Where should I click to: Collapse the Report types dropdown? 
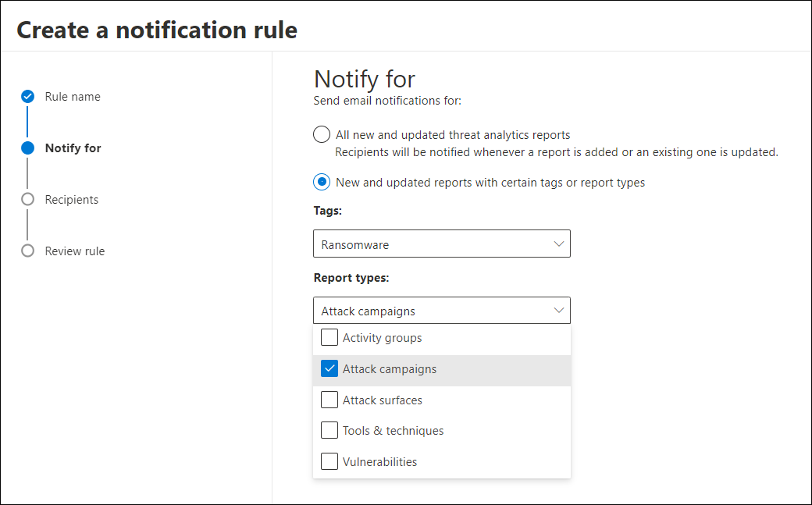tap(442, 311)
